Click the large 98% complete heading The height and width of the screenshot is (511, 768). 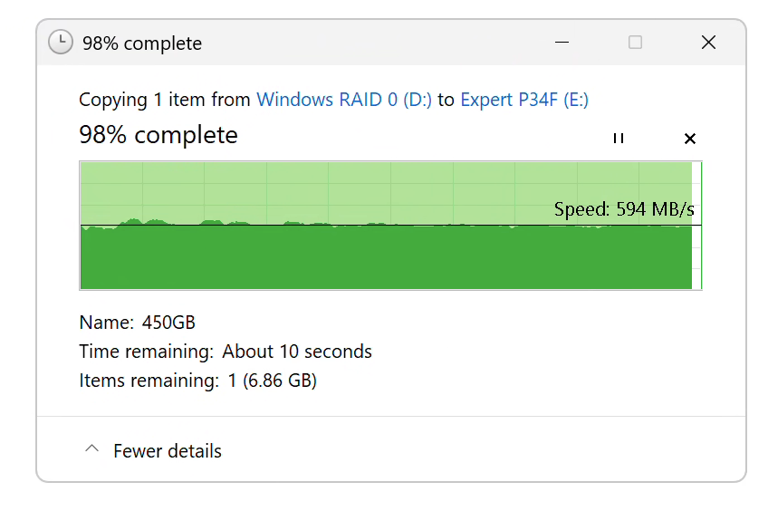click(x=158, y=135)
